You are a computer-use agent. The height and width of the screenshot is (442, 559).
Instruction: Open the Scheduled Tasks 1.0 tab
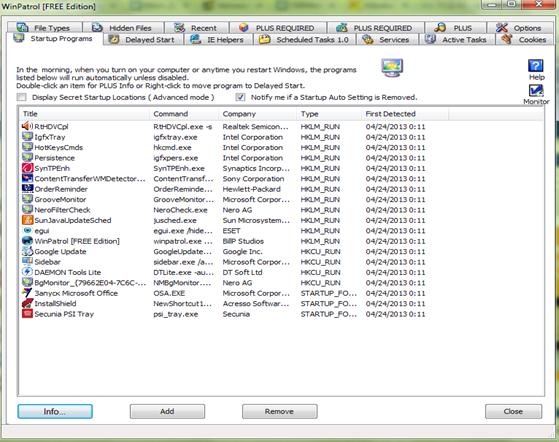[305, 40]
